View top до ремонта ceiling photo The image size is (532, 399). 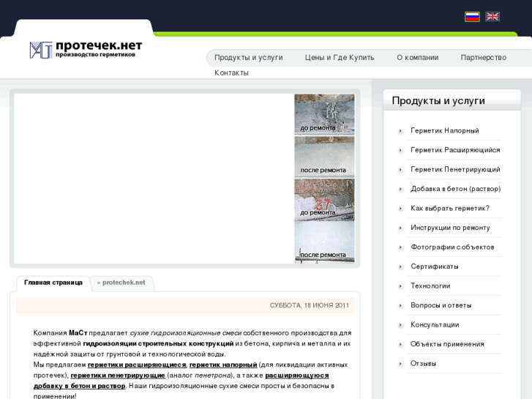pyautogui.click(x=324, y=114)
